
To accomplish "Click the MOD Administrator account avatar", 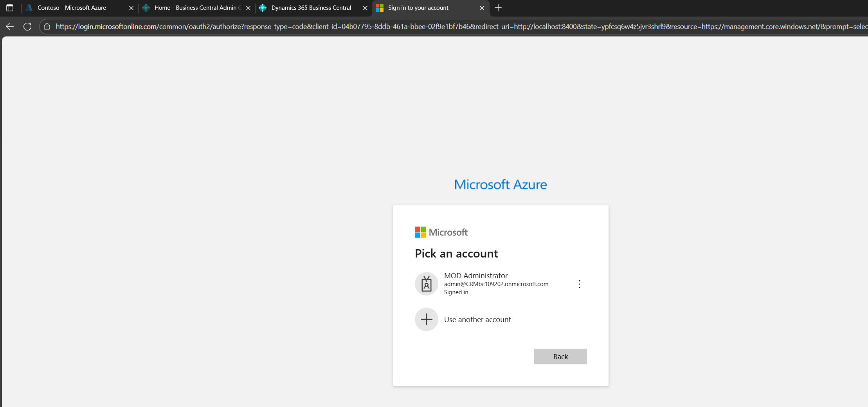I will click(x=427, y=284).
